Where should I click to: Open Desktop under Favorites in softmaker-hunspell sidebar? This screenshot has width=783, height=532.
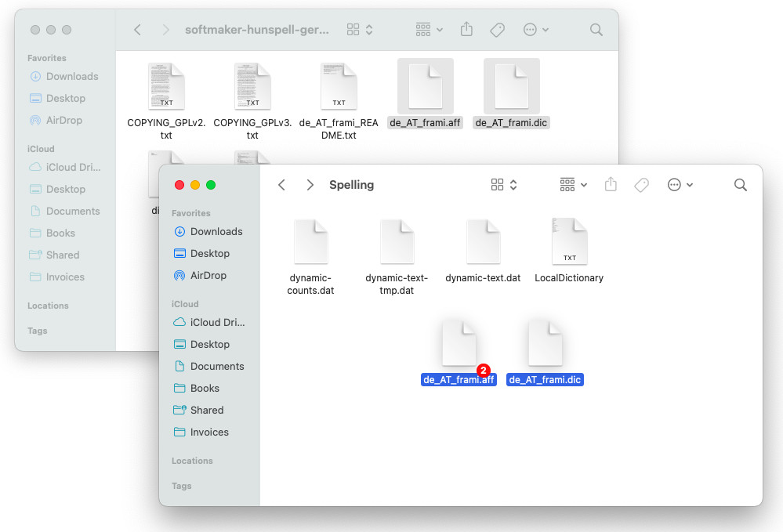pos(57,98)
